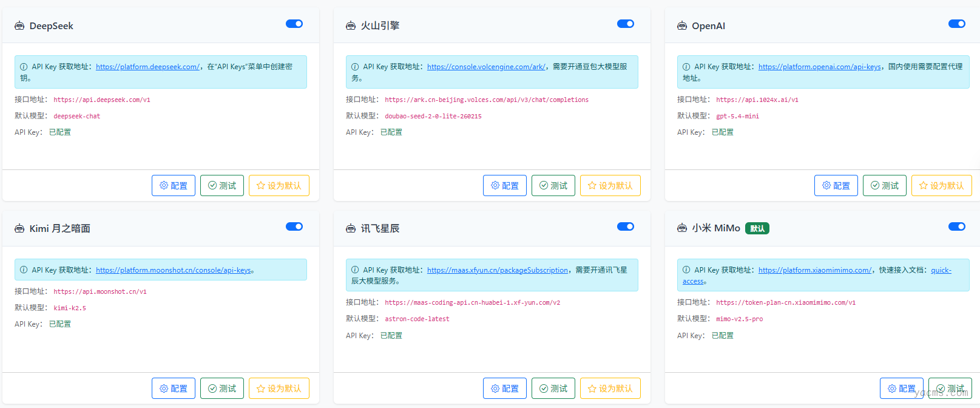Click 设为默认 on the 火山引擎 card
980x408 pixels.
(x=610, y=185)
